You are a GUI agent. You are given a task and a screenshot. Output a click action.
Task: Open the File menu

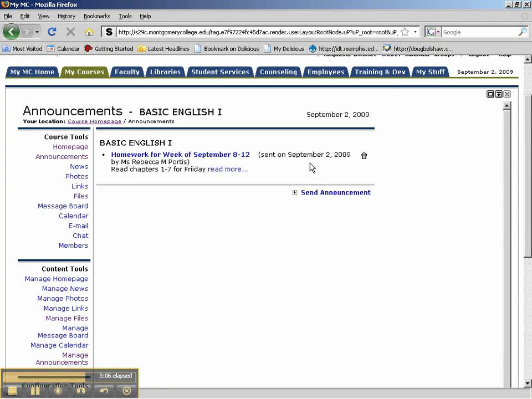(8, 16)
